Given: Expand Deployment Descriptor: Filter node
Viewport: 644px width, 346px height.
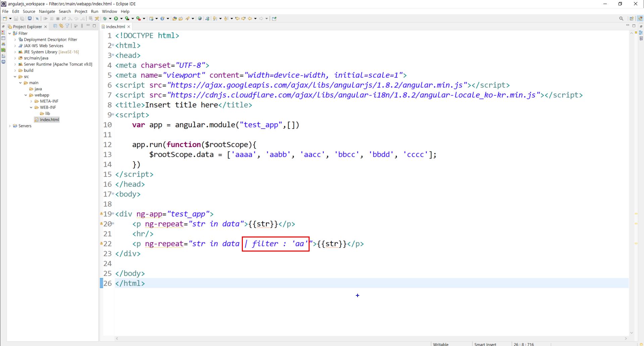Looking at the screenshot, I should [x=15, y=40].
